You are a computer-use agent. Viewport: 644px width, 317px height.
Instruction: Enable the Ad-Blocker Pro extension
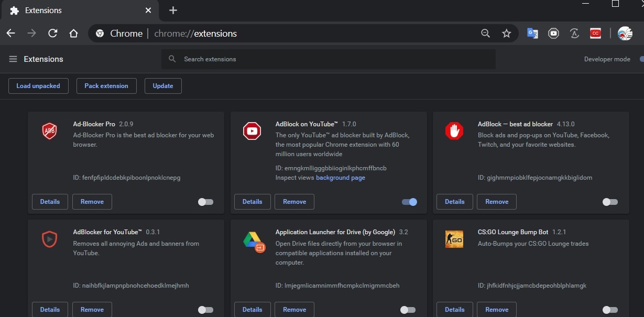click(206, 202)
